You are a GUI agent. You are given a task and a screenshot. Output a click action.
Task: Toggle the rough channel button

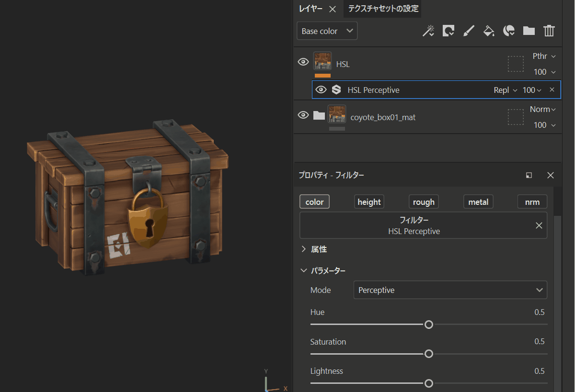point(424,202)
